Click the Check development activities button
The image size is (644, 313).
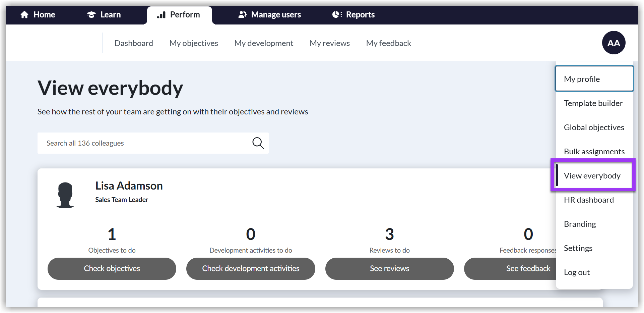pyautogui.click(x=251, y=268)
